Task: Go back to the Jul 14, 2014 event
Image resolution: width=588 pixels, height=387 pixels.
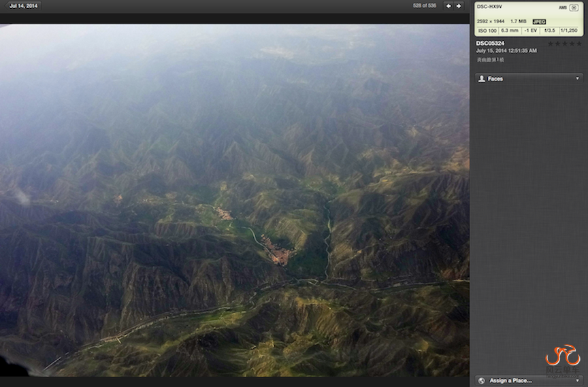Action: (23, 5)
